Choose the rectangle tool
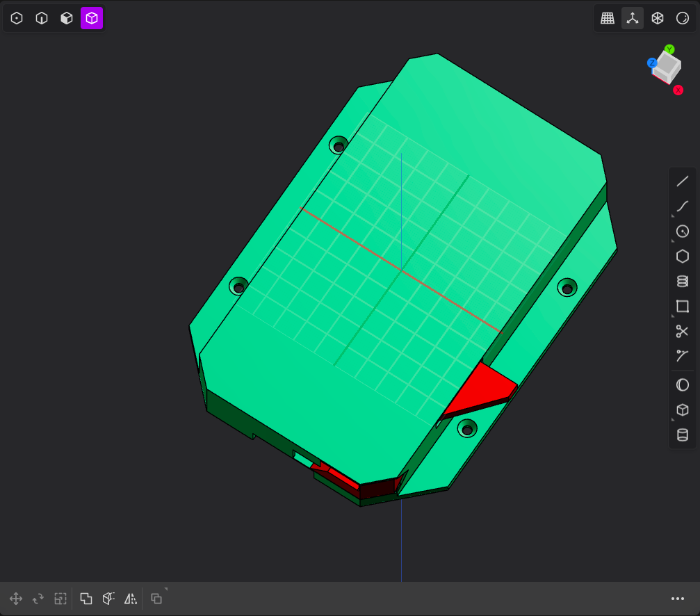Screen dimensions: 700x616 coord(682,306)
